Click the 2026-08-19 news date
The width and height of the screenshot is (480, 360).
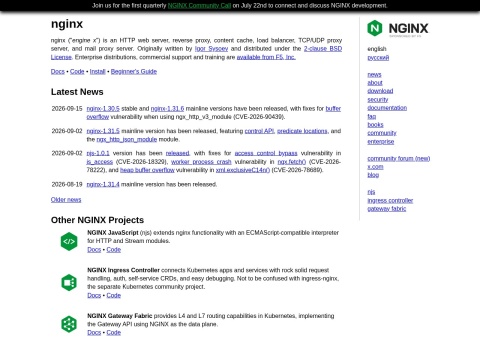point(67,184)
